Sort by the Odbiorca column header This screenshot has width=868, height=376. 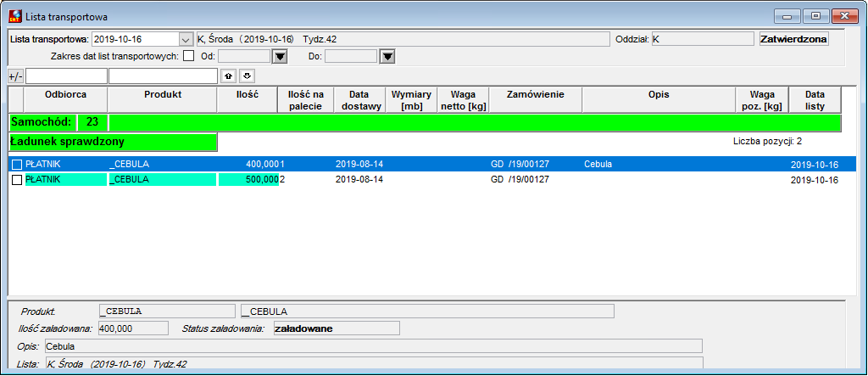66,100
